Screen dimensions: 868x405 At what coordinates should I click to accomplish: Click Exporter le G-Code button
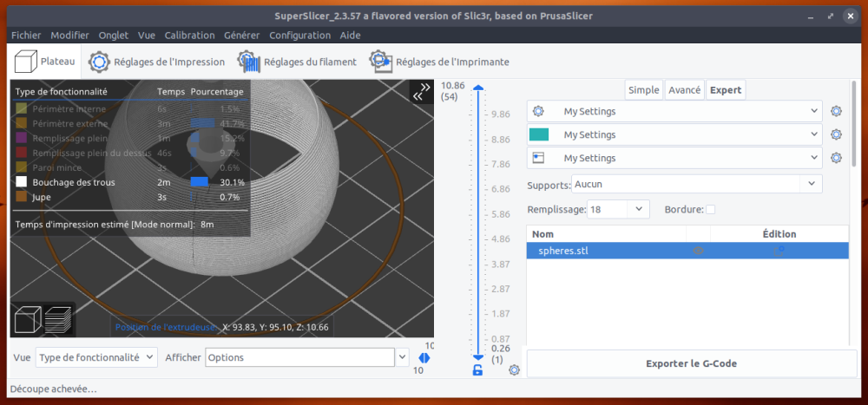pyautogui.click(x=692, y=364)
